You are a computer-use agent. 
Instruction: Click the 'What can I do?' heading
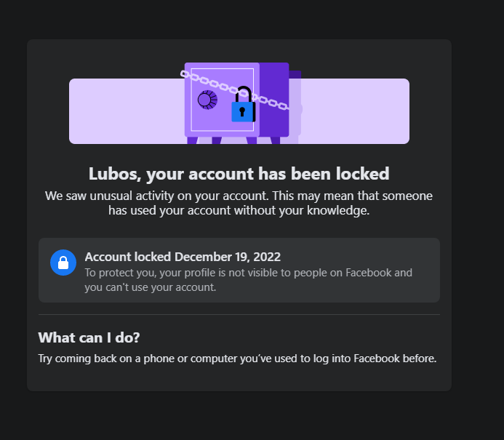(89, 337)
